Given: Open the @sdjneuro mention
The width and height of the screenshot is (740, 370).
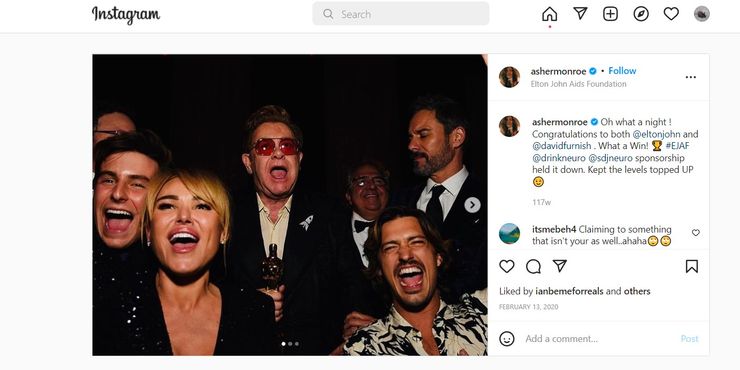Looking at the screenshot, I should (x=611, y=158).
